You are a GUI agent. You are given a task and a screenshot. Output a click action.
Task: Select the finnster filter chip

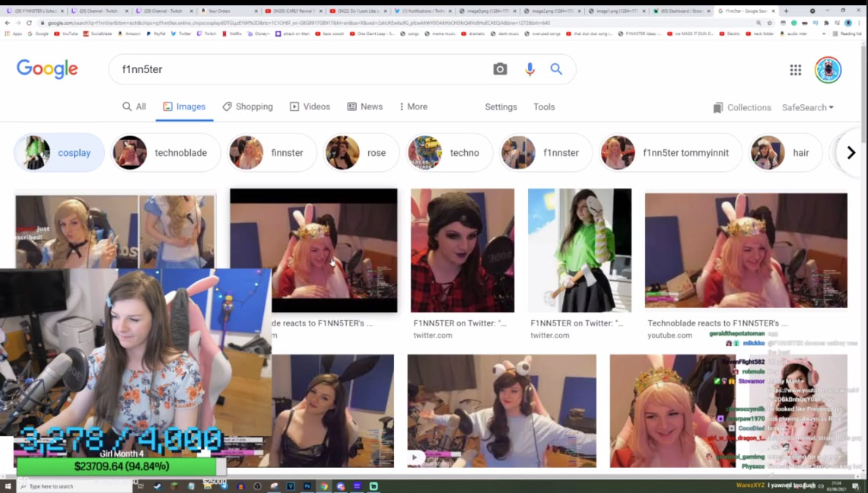[272, 153]
